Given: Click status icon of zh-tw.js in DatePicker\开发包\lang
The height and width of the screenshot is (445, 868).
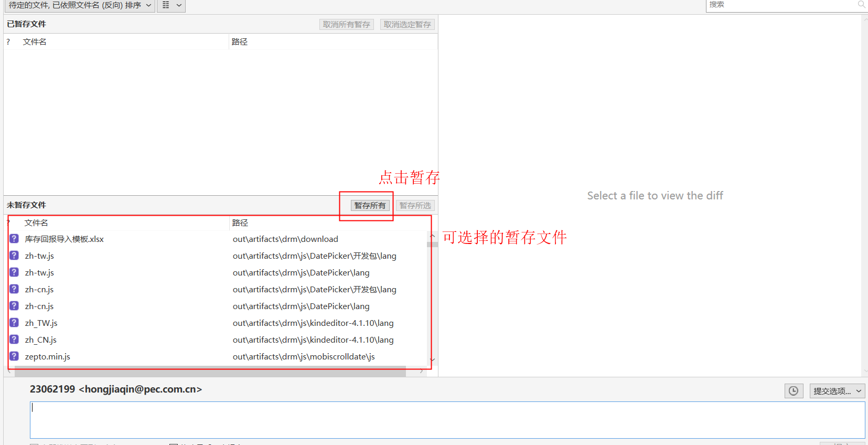Looking at the screenshot, I should [14, 256].
